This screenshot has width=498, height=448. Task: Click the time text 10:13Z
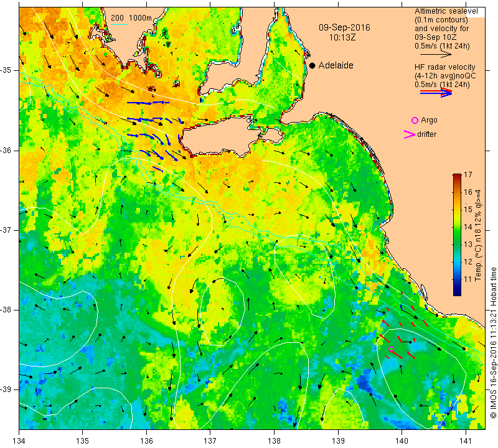342,37
